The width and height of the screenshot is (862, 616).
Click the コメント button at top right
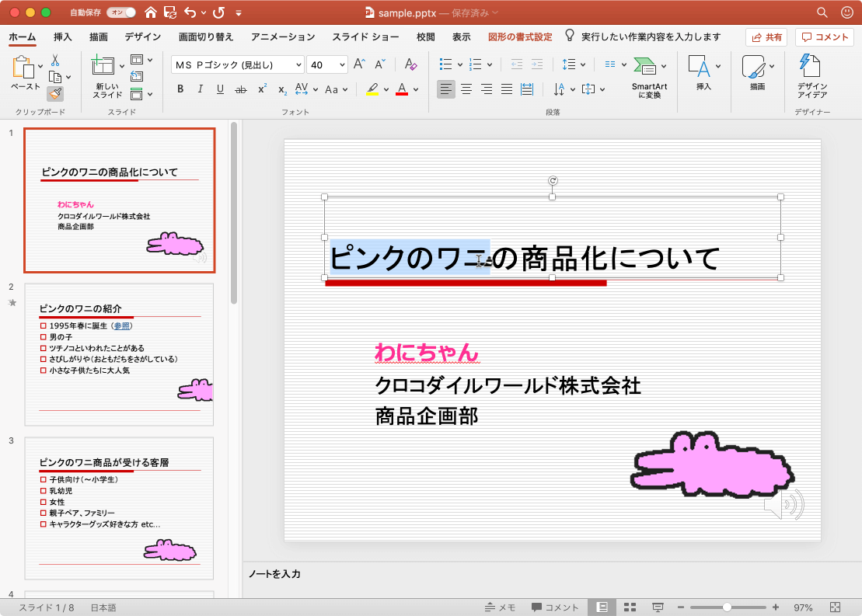point(824,37)
